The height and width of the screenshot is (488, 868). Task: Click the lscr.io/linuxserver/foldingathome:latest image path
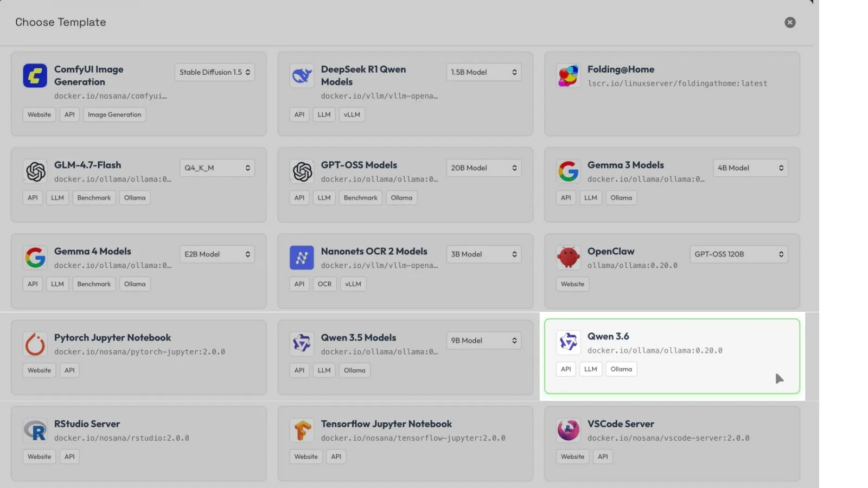677,84
